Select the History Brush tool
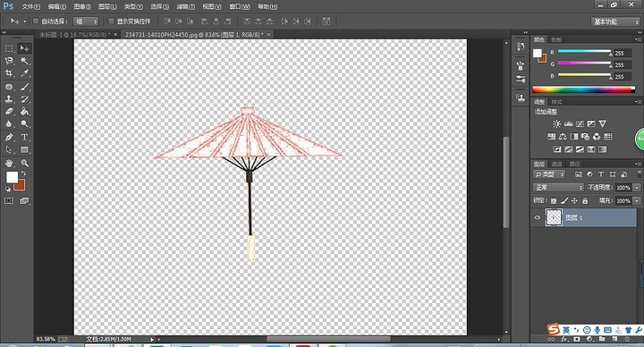Viewport: 644px width, 347px height. (x=25, y=99)
